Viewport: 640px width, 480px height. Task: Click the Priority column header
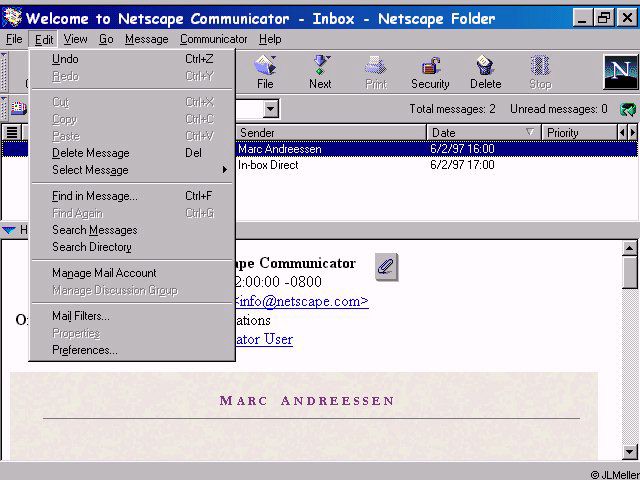click(580, 133)
